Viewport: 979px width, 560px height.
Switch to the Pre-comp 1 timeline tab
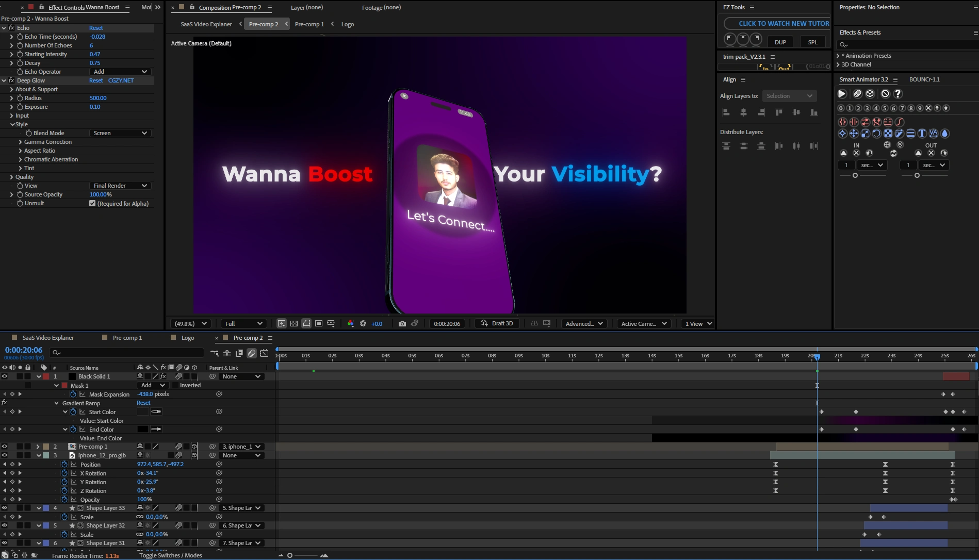pos(128,338)
